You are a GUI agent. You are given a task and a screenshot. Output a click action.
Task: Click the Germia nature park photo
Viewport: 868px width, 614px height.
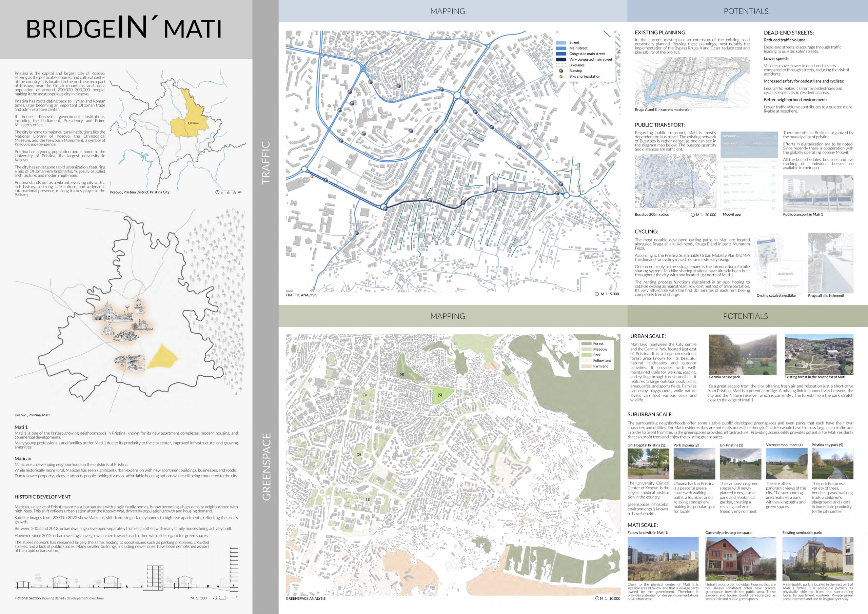click(x=743, y=354)
